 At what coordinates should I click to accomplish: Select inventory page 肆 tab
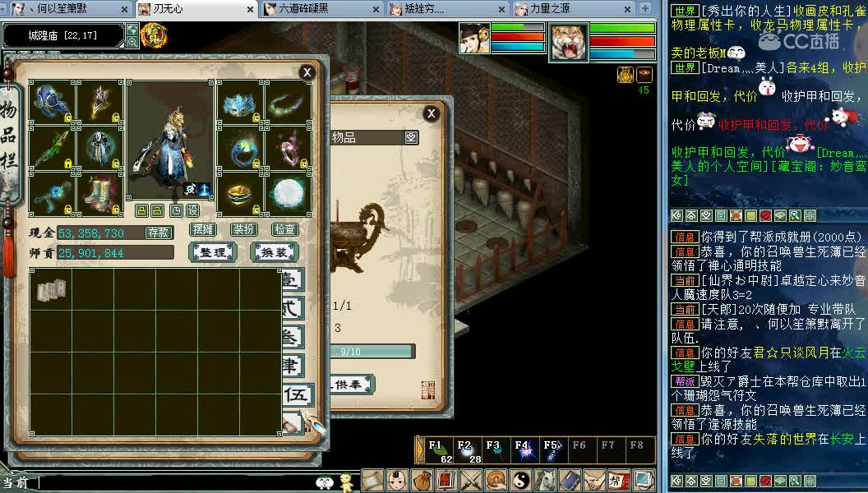(x=293, y=366)
